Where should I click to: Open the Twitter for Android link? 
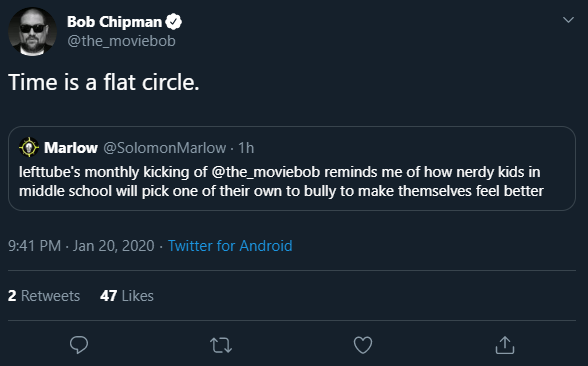coord(230,246)
